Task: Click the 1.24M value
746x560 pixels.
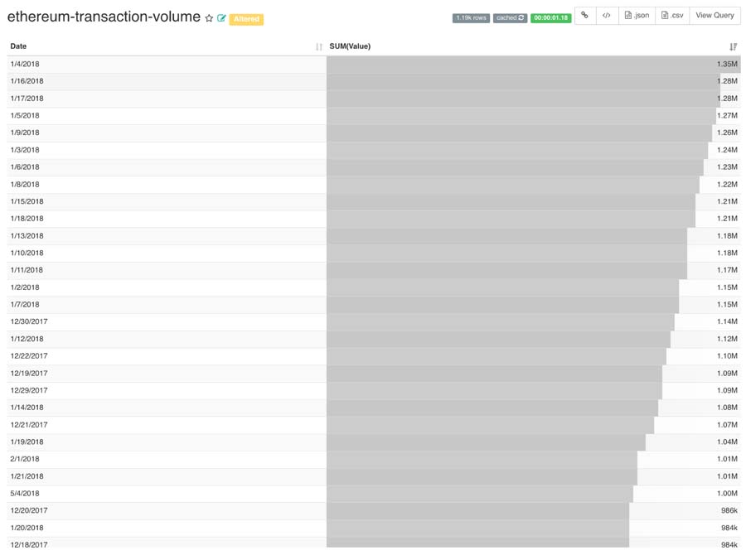Action: (727, 150)
